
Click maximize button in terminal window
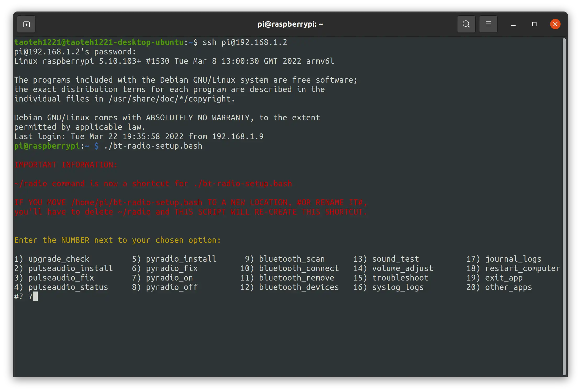(534, 24)
